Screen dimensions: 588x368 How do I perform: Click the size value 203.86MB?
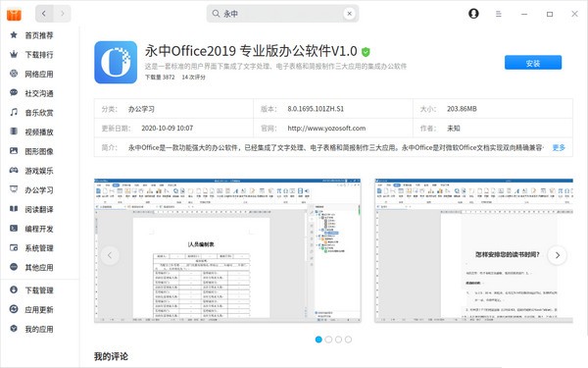click(462, 109)
